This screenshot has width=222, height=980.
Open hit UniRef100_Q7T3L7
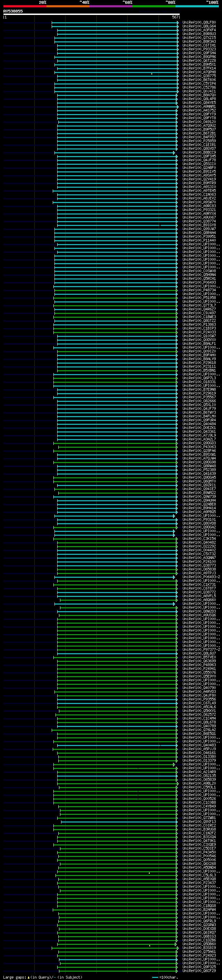click(199, 306)
